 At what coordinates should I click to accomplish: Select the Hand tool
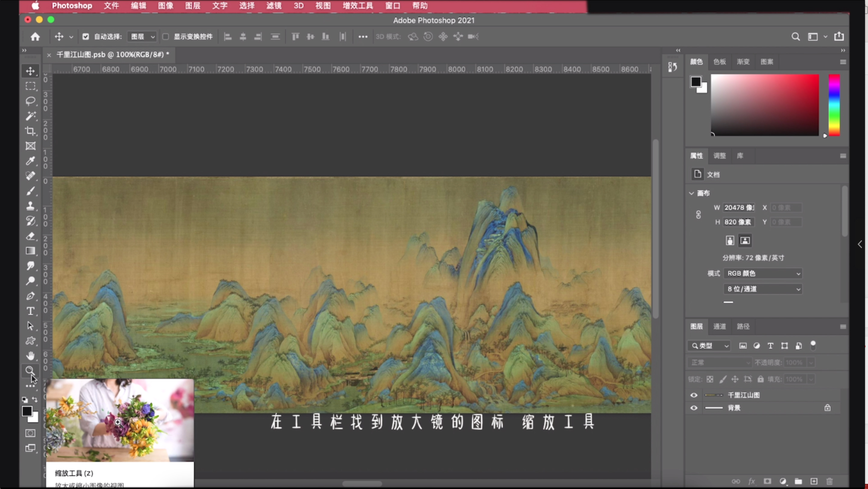coord(30,356)
